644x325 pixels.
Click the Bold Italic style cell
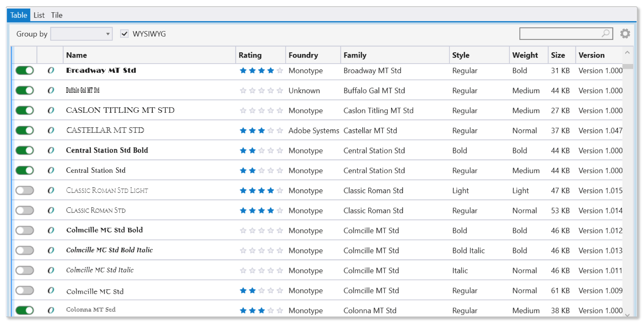(468, 251)
